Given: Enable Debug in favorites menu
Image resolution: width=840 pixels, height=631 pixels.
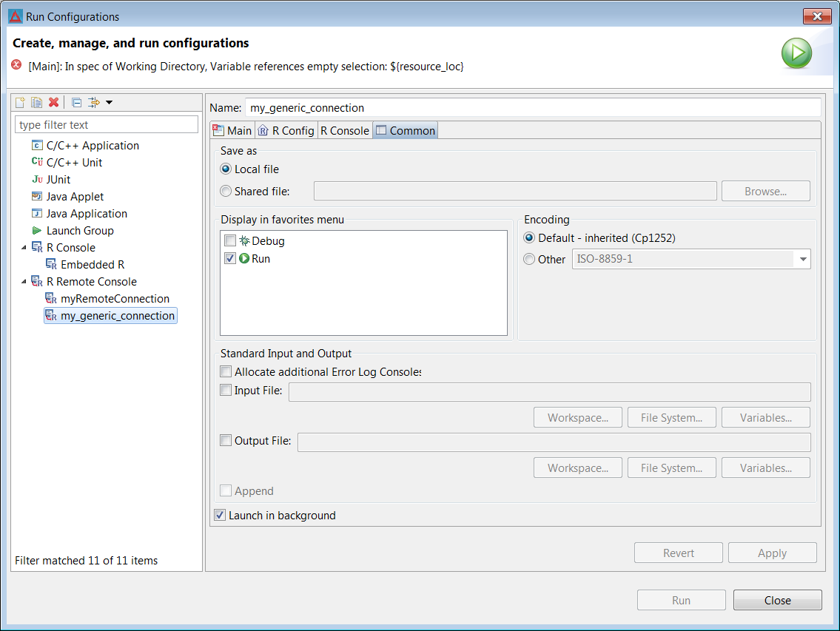Looking at the screenshot, I should (x=230, y=240).
